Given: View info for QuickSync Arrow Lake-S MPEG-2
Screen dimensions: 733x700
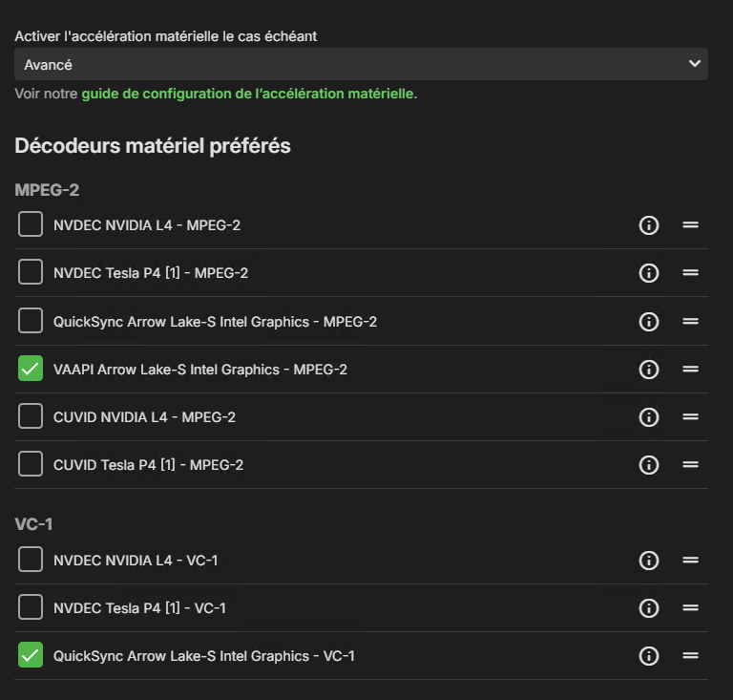Looking at the screenshot, I should (649, 321).
